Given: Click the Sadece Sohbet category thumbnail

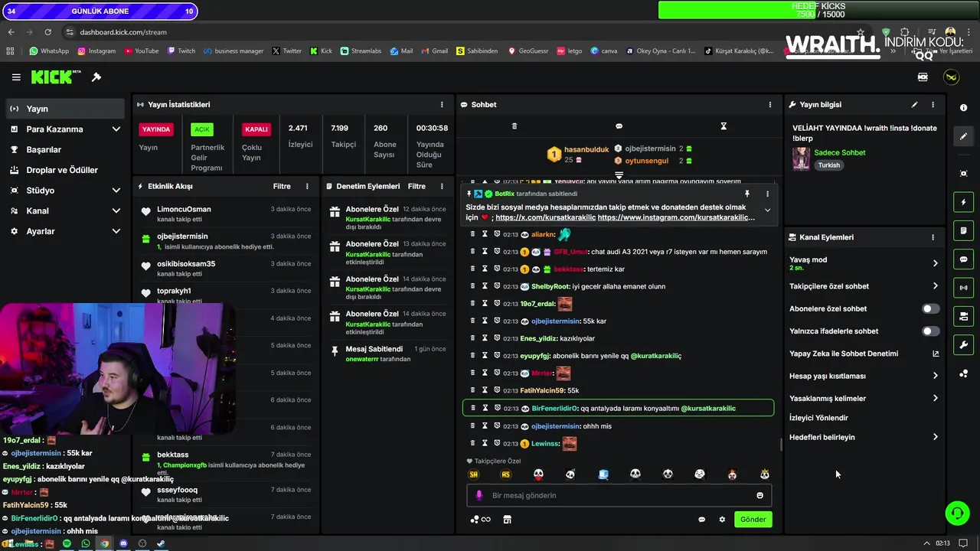Looking at the screenshot, I should coord(801,158).
